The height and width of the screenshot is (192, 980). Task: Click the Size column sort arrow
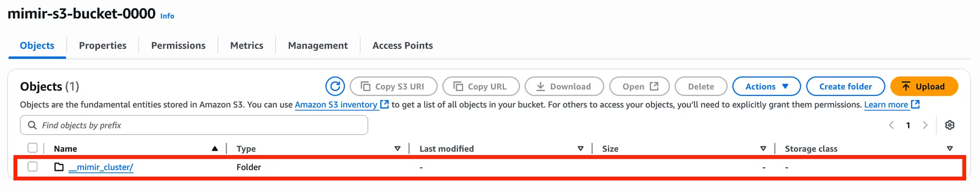click(x=763, y=149)
